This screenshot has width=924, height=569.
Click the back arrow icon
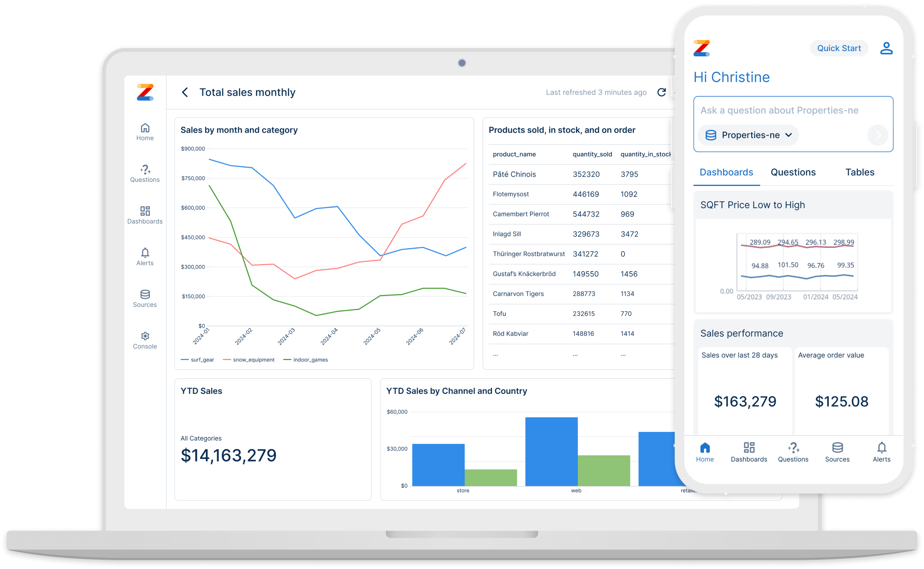185,92
